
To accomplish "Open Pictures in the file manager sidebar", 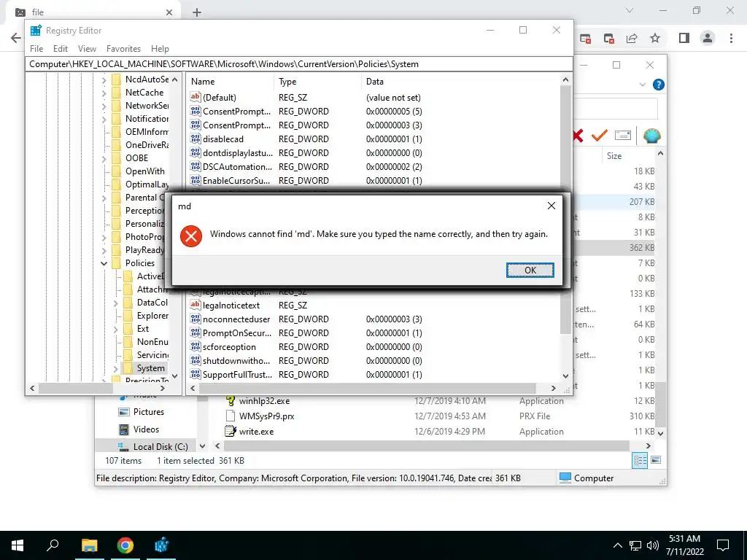I will [149, 412].
